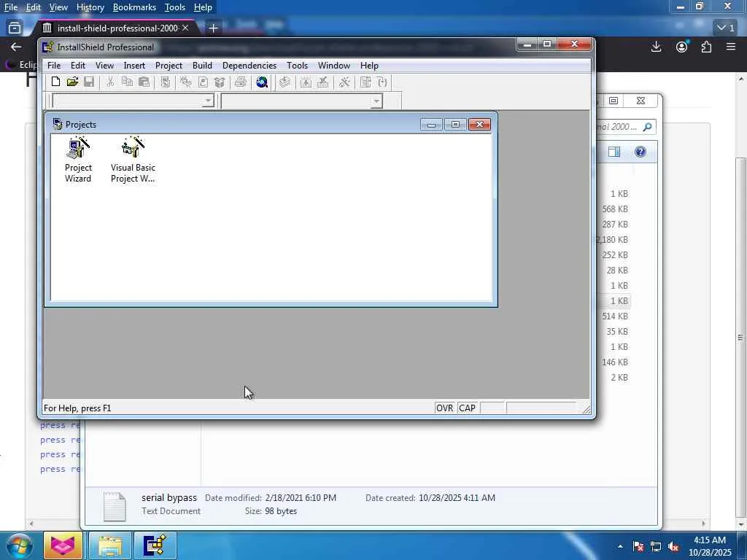Click the 568 KB size entry
This screenshot has height=560, width=747.
click(614, 209)
